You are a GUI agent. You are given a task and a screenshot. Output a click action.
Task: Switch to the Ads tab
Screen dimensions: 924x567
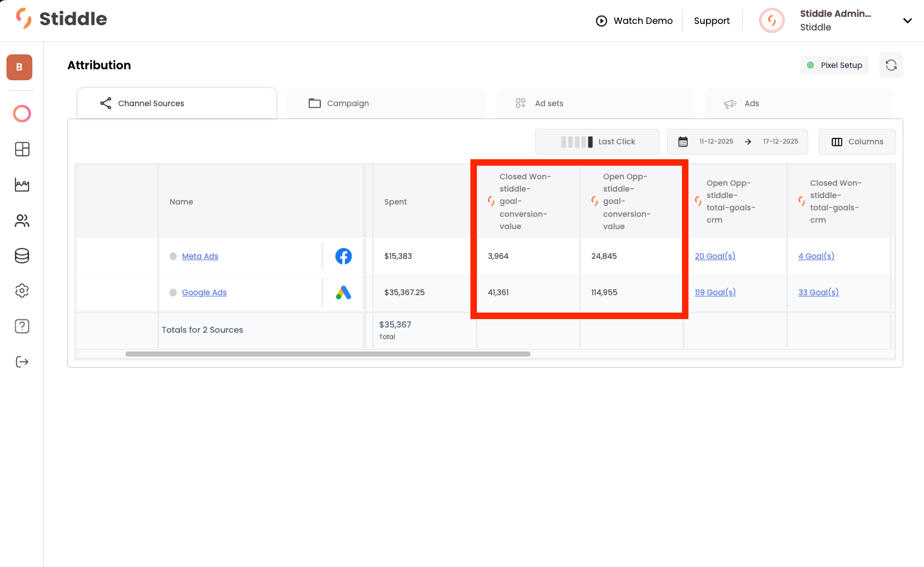click(798, 104)
